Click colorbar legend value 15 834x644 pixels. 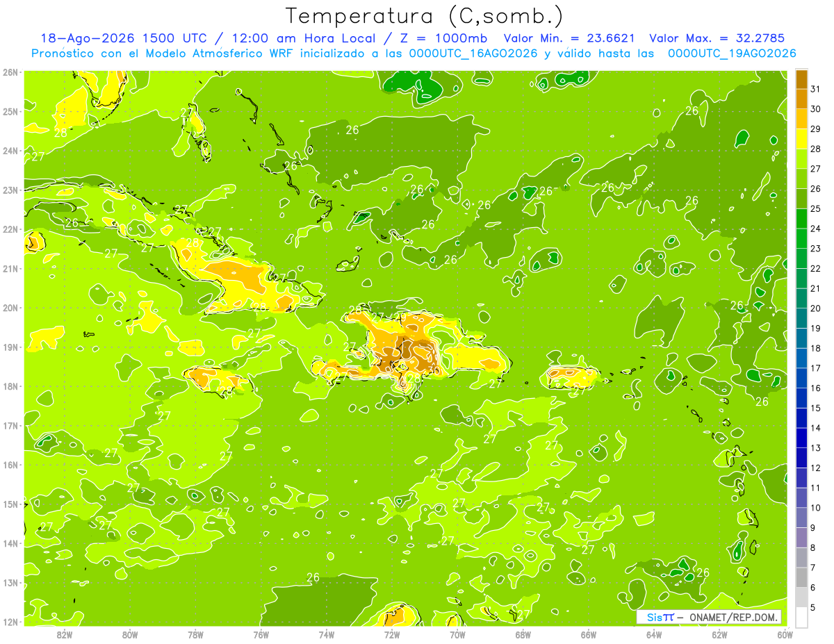click(816, 408)
